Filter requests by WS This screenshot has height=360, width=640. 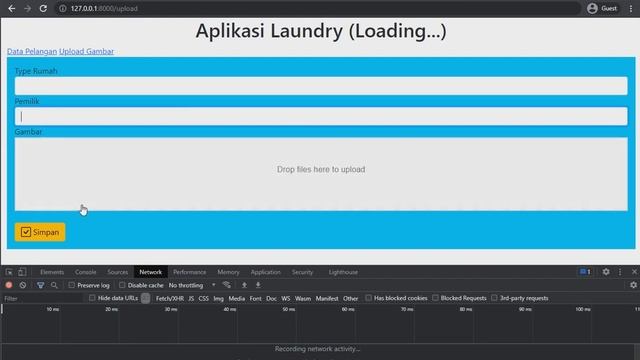tap(286, 298)
